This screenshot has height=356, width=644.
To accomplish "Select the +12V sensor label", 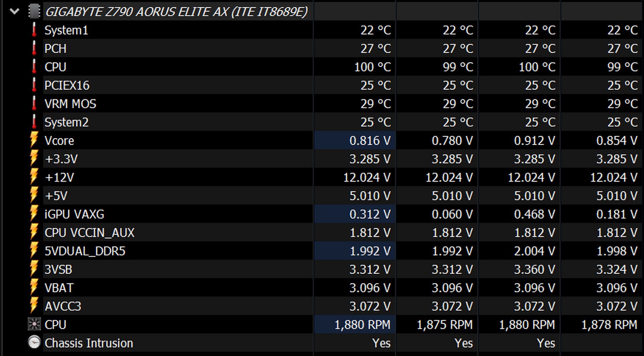I will tap(59, 178).
